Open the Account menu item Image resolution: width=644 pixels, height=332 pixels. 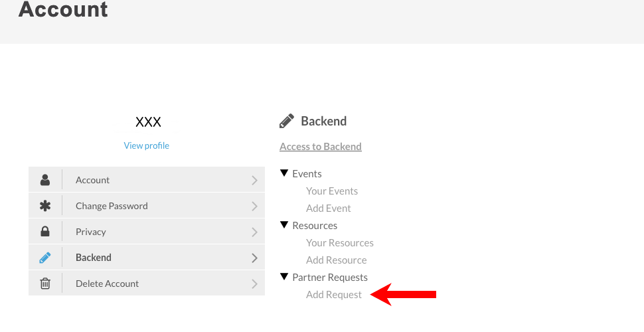point(93,180)
